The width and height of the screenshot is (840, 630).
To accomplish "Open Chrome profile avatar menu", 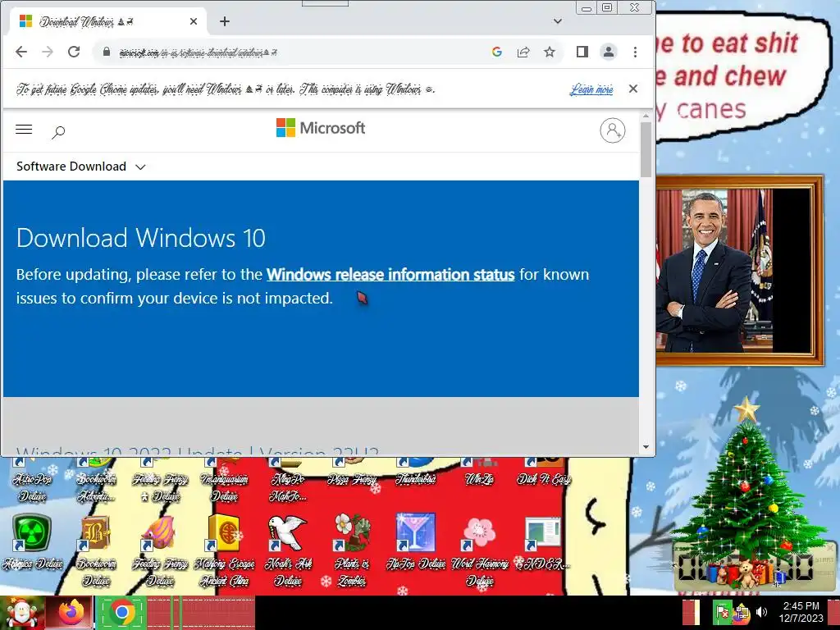I will point(609,52).
